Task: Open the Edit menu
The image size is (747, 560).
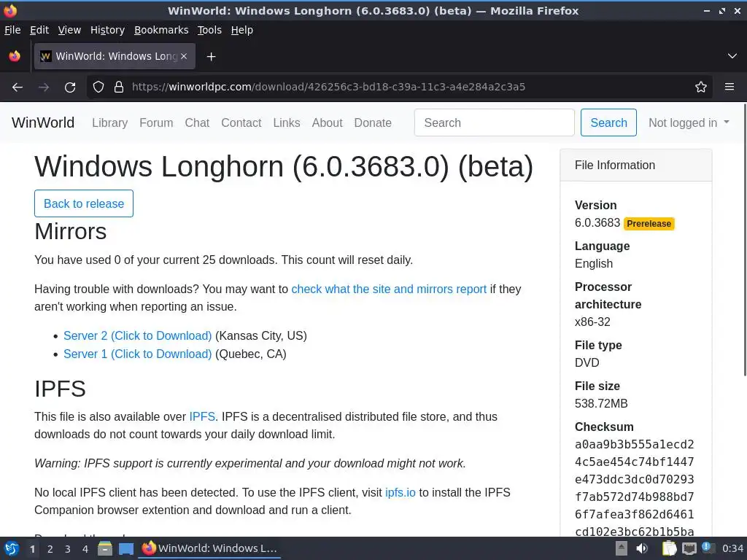Action: click(x=39, y=30)
